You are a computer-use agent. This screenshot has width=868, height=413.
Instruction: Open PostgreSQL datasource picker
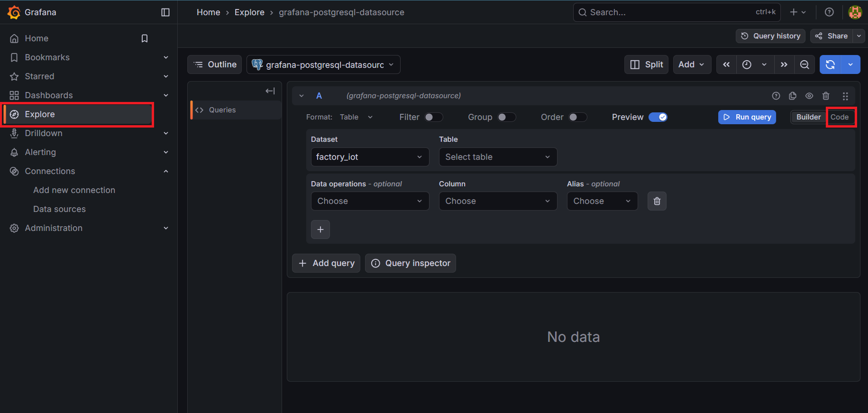pyautogui.click(x=323, y=64)
